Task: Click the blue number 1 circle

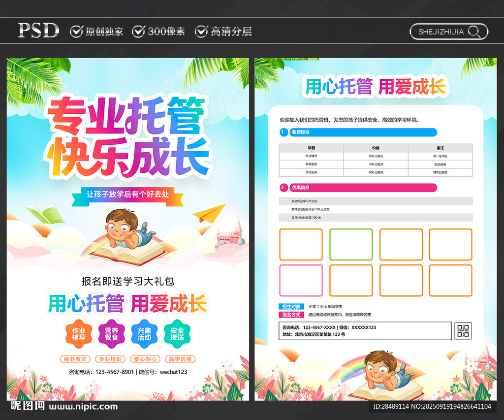Action: [283, 132]
